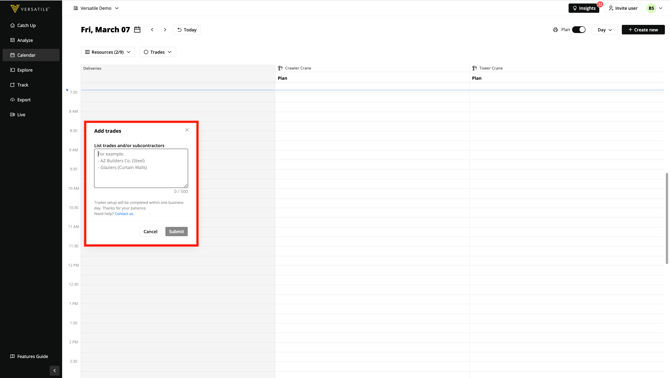This screenshot has width=670, height=378.
Task: Click Create new button
Action: tap(643, 30)
